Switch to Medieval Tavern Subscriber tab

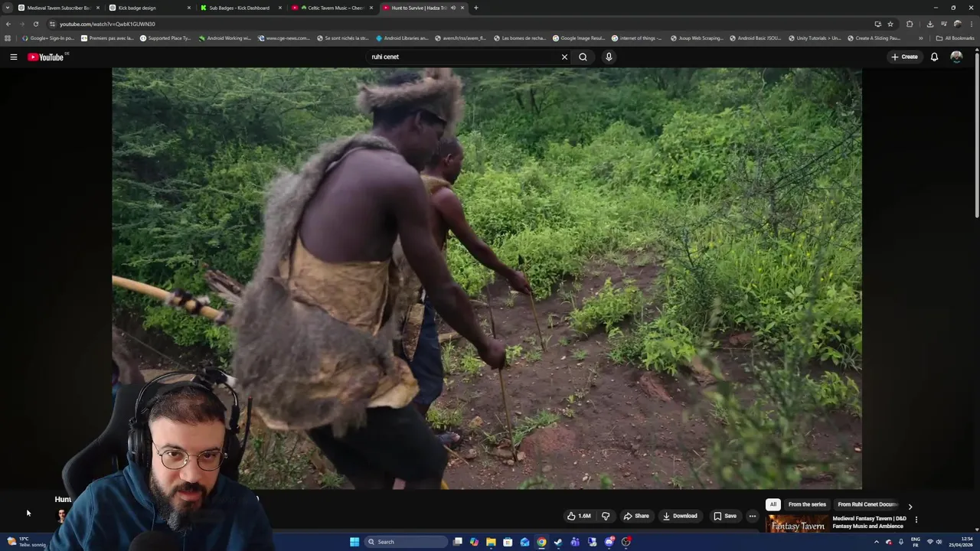pos(60,8)
